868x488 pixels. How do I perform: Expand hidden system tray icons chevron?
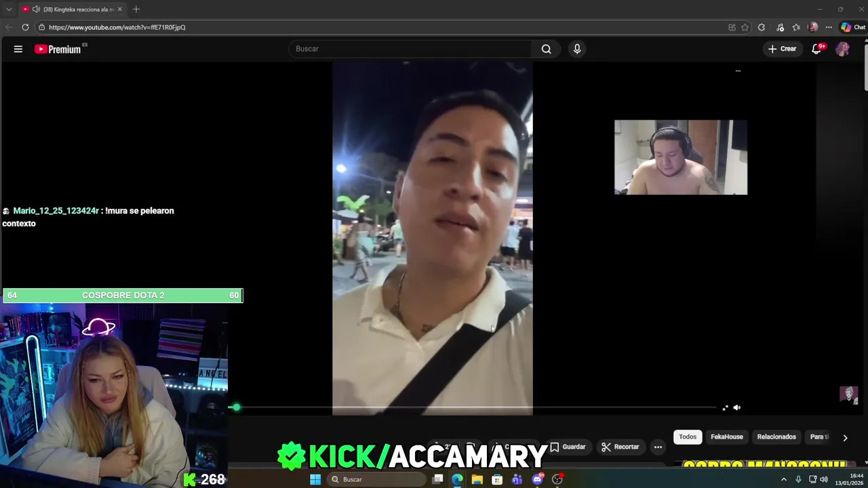pyautogui.click(x=784, y=479)
